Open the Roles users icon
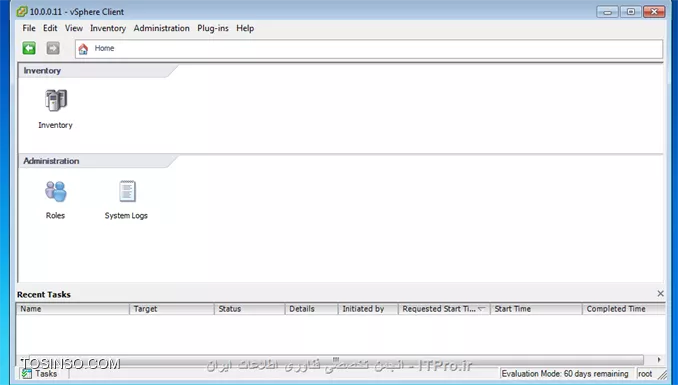Viewport: 678px width, 385px height. point(56,191)
